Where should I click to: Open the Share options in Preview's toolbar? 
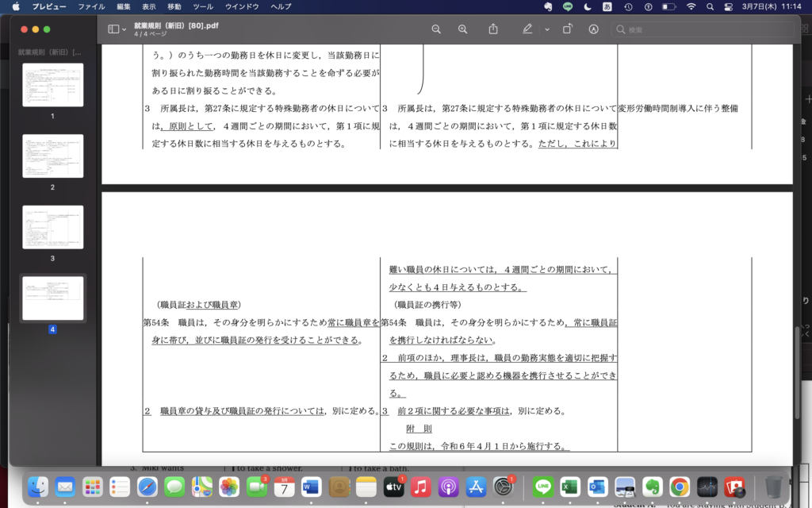tap(493, 29)
